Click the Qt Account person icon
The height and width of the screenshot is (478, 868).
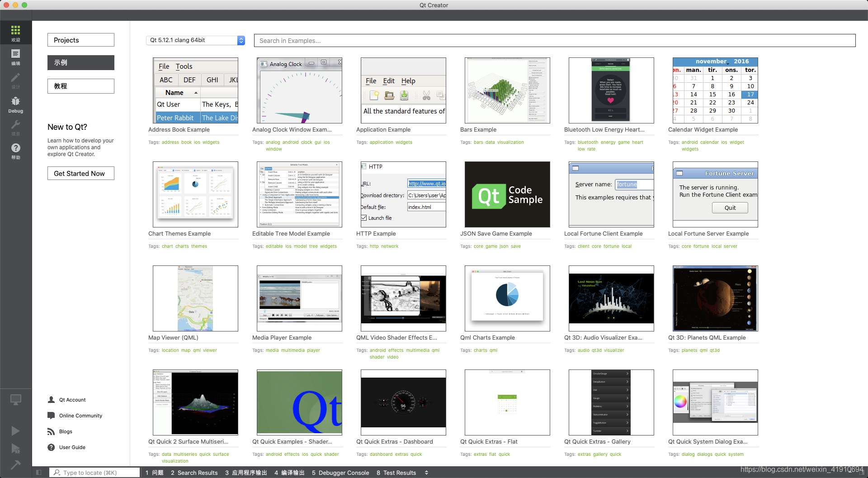pyautogui.click(x=51, y=400)
